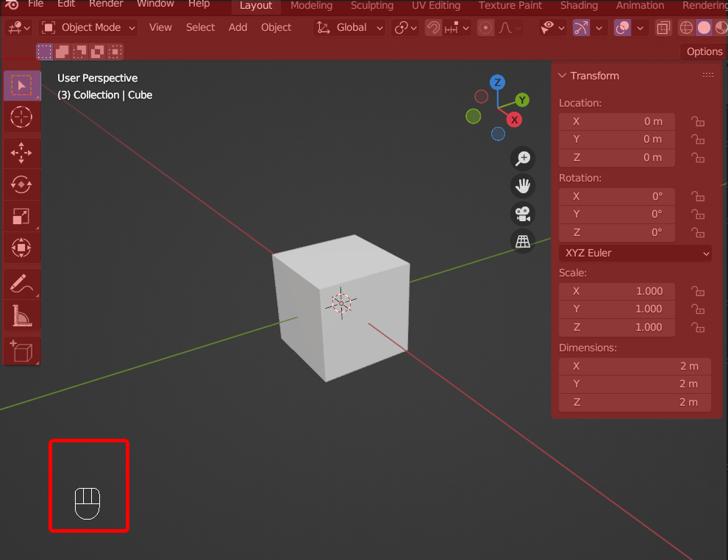The height and width of the screenshot is (560, 728).
Task: Enable snapping with the magnet icon
Action: (x=433, y=27)
